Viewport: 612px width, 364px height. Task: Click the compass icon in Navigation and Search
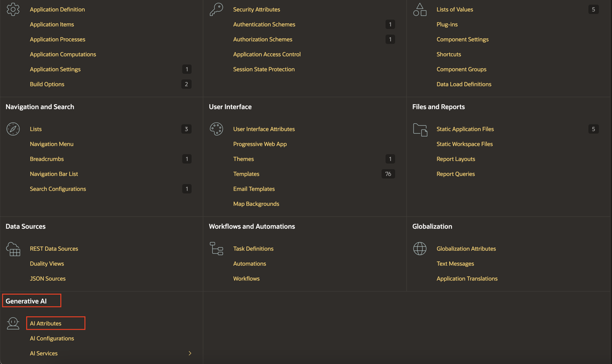[x=13, y=129]
